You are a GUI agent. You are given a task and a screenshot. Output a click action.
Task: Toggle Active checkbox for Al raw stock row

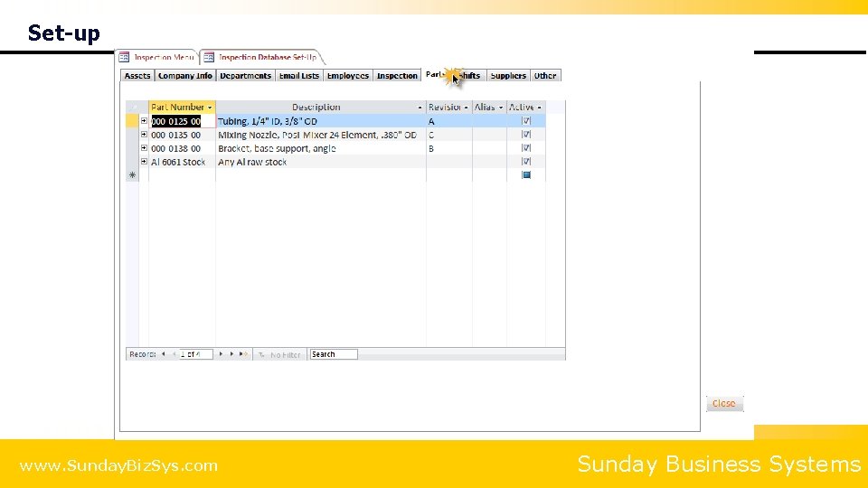click(526, 162)
